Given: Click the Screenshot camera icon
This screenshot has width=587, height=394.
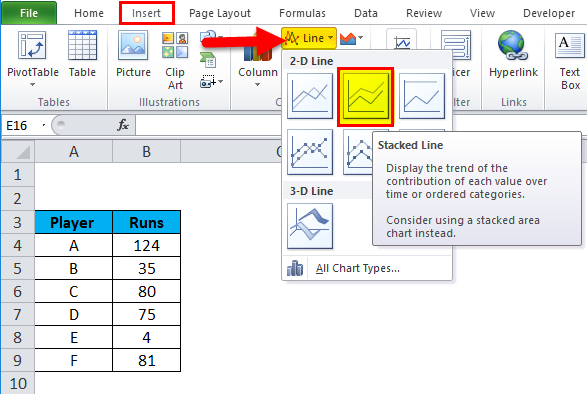Looking at the screenshot, I should click(208, 81).
